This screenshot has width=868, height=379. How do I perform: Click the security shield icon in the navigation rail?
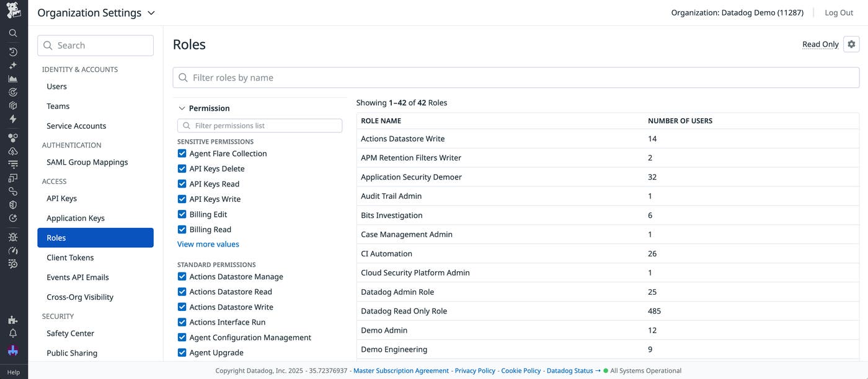coord(13,204)
